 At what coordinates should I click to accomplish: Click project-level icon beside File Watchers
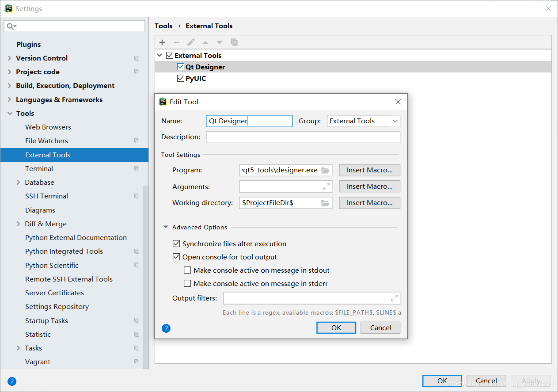point(137,141)
